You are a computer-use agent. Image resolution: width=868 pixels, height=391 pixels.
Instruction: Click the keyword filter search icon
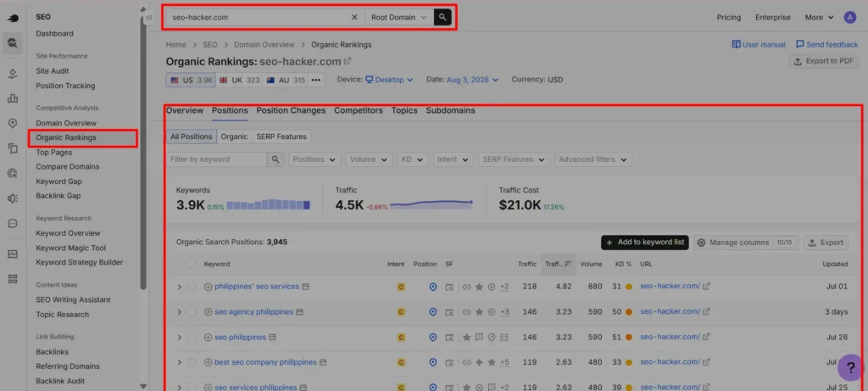pyautogui.click(x=275, y=159)
